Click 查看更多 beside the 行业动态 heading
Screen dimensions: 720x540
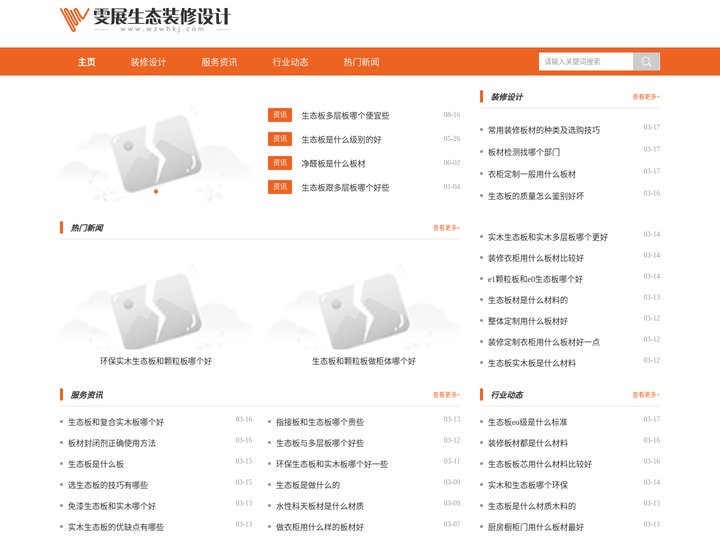pyautogui.click(x=646, y=395)
